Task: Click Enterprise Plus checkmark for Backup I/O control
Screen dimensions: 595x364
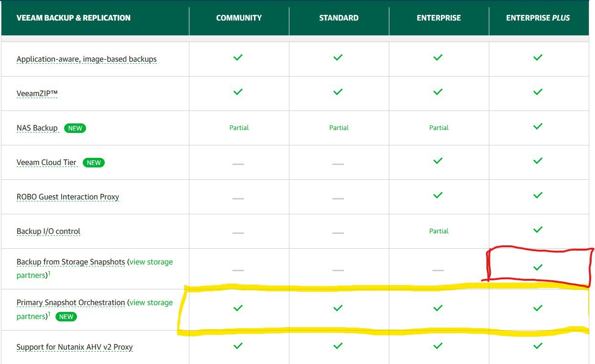Action: click(x=538, y=230)
